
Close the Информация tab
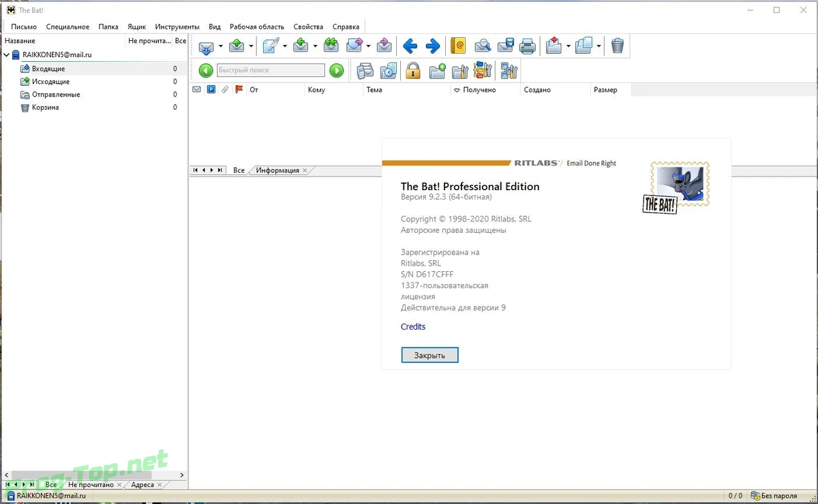pos(305,170)
